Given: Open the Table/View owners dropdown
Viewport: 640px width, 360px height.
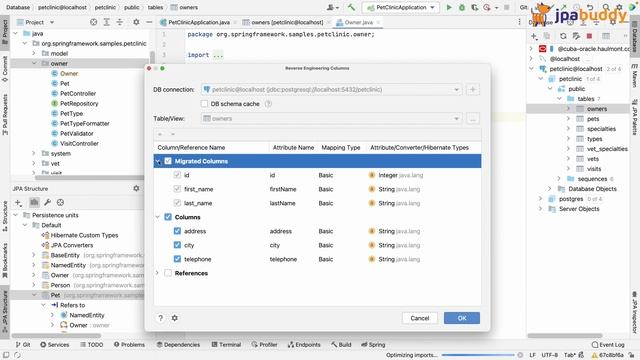Looking at the screenshot, I should tap(456, 118).
